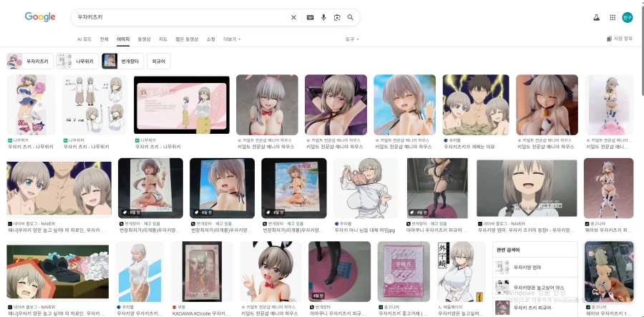Open the Google apps grid
Screen dimensions: 644x317
point(613,17)
